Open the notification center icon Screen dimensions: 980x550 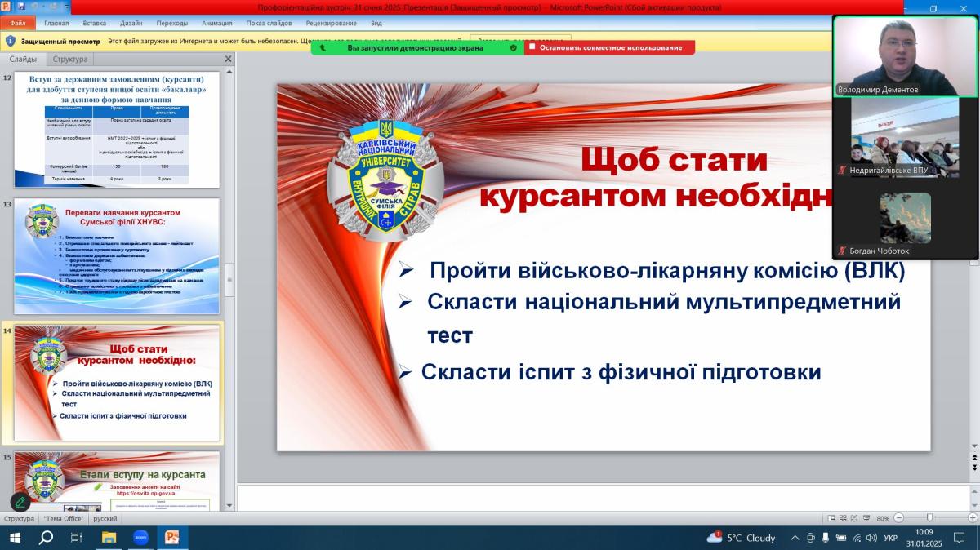pos(960,538)
